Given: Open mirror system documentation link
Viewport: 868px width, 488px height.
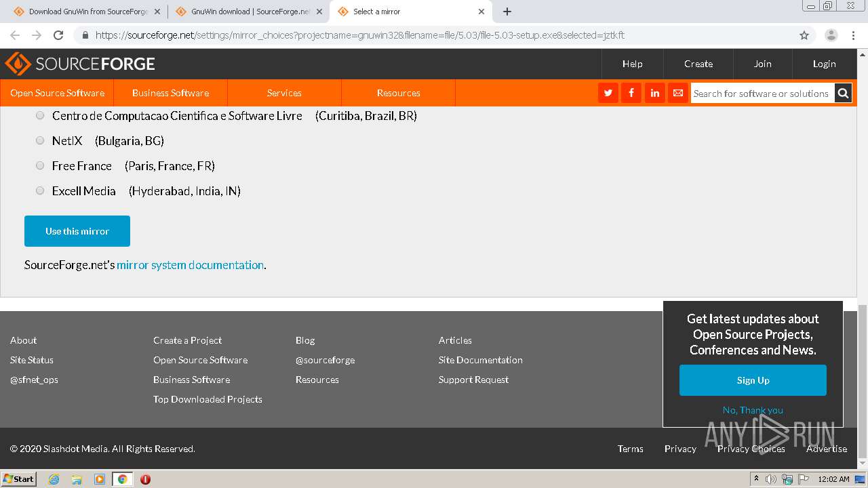Looking at the screenshot, I should click(190, 265).
